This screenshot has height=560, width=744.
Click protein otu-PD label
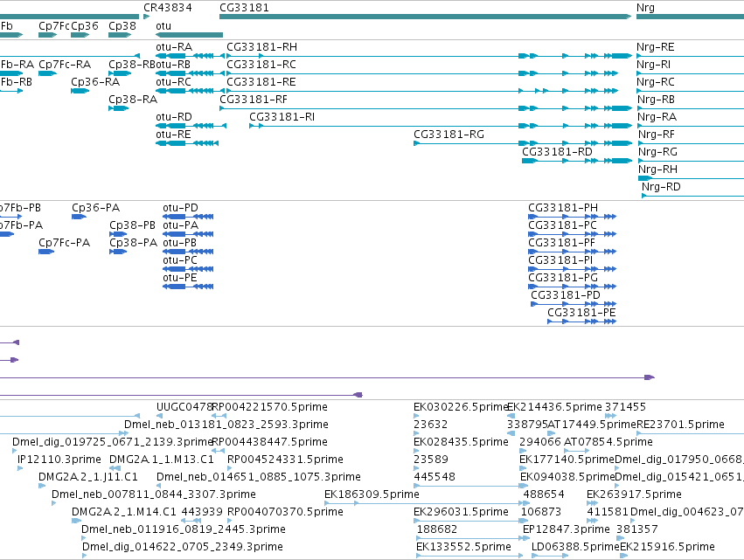pos(180,208)
